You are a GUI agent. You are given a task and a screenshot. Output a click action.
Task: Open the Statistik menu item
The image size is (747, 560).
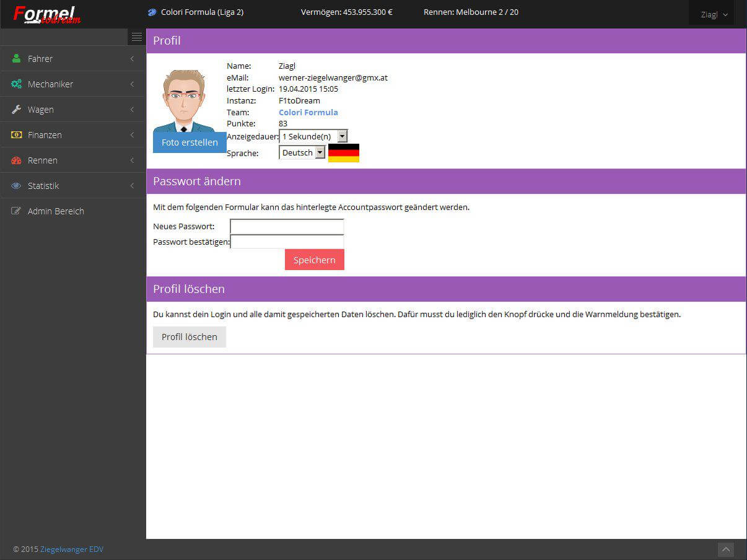pos(72,186)
